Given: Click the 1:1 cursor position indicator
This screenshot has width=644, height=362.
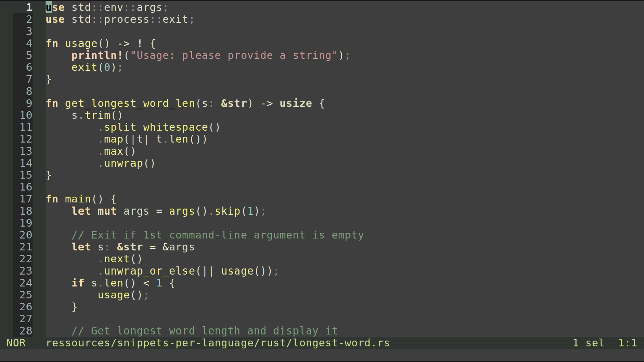Looking at the screenshot, I should click(x=627, y=343).
